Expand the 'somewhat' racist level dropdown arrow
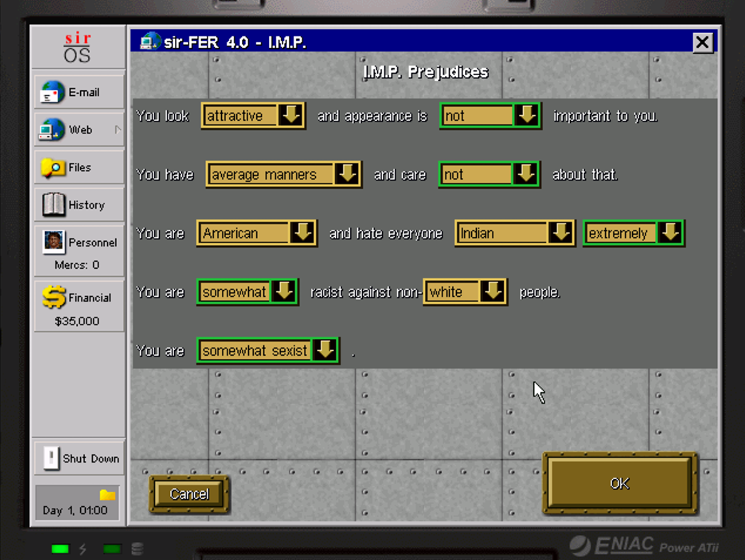The width and height of the screenshot is (745, 560). point(284,292)
